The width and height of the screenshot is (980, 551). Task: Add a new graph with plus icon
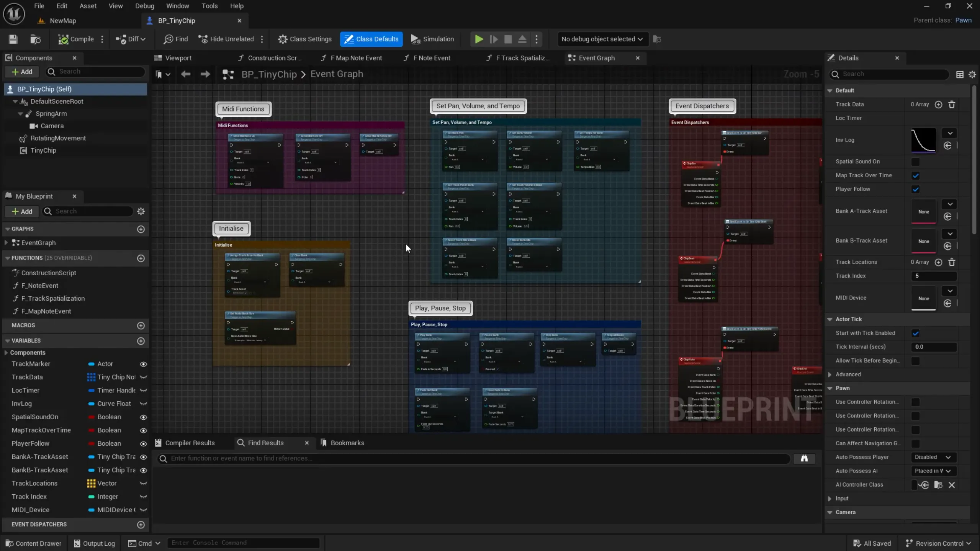141,229
